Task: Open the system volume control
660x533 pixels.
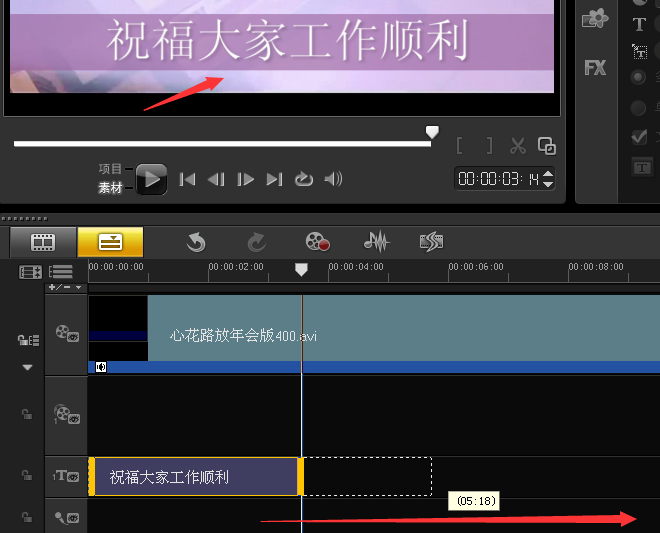Action: point(333,179)
